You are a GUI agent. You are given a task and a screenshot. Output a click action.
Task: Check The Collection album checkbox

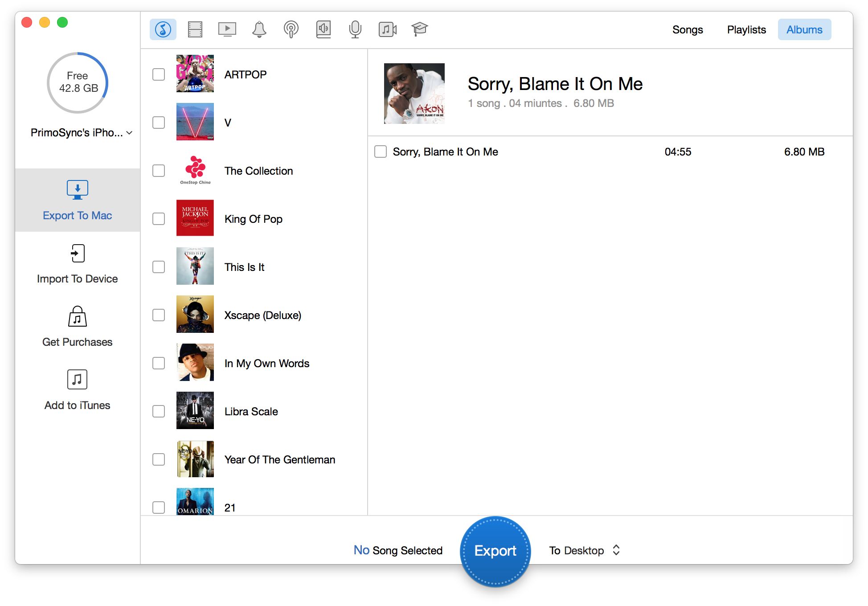159,171
